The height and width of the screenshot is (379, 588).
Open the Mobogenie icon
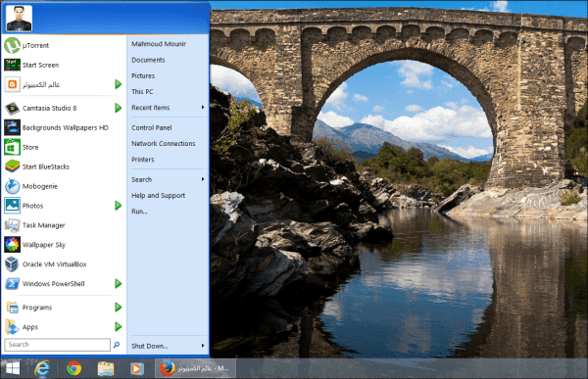tap(12, 186)
